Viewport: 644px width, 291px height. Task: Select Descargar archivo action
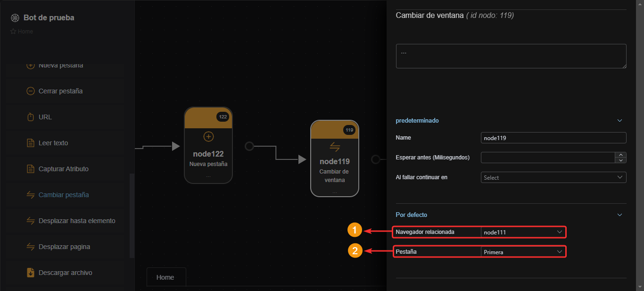click(x=66, y=273)
